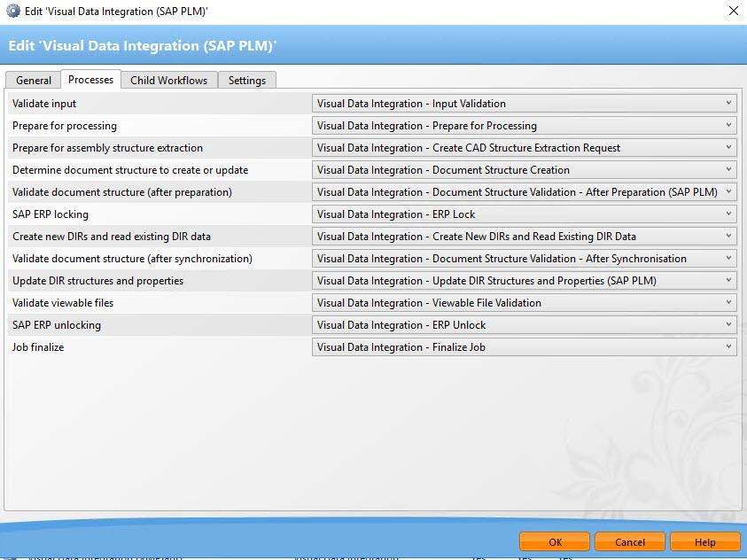This screenshot has height=560, width=747.
Task: Select 'Create new DIRs and read existing DIR data'
Action: [x=112, y=237]
